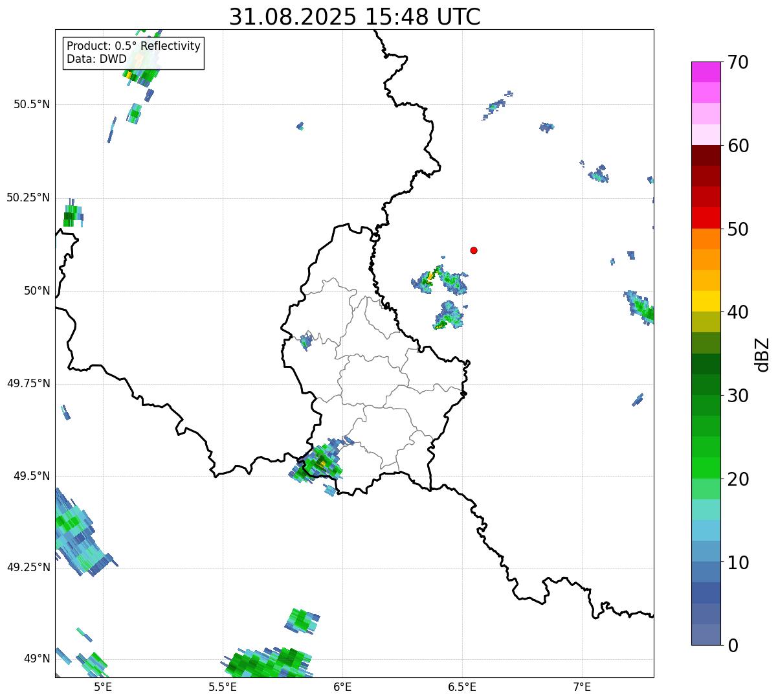Click the yellow colorbar segment above 40
Screen dimensions: 778x700
tap(706, 301)
